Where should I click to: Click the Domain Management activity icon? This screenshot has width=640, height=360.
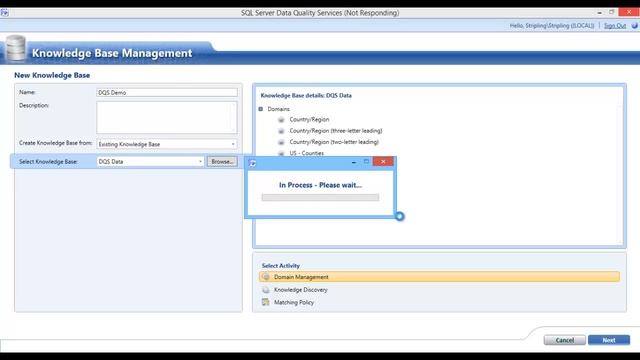click(x=266, y=277)
